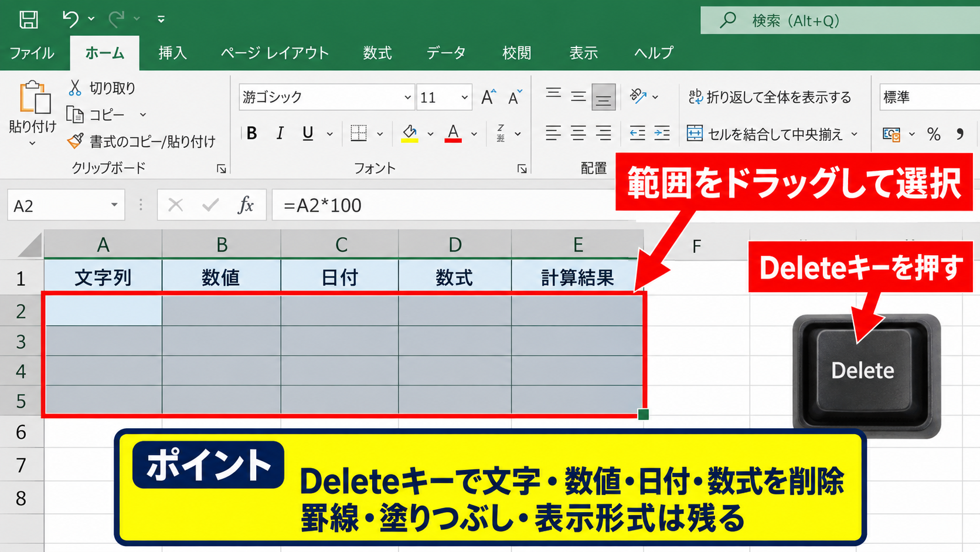The image size is (980, 552).
Task: Toggle Underline formatting
Action: (307, 134)
